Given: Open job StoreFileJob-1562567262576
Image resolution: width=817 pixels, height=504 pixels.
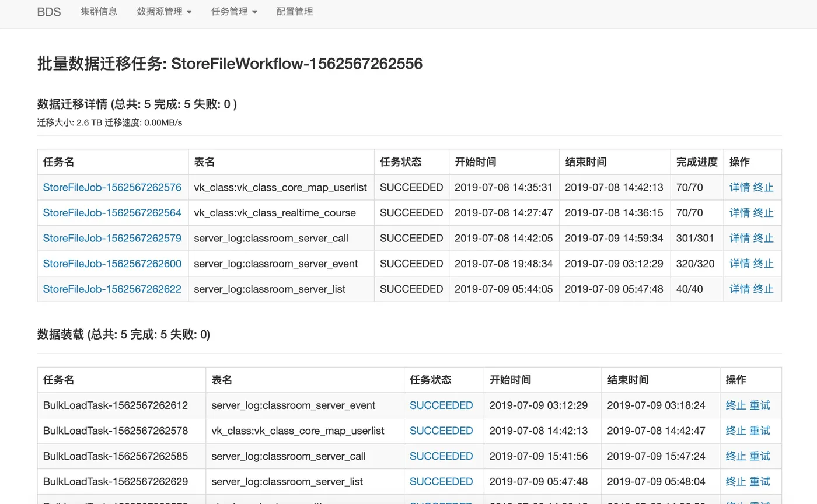Looking at the screenshot, I should click(x=112, y=187).
